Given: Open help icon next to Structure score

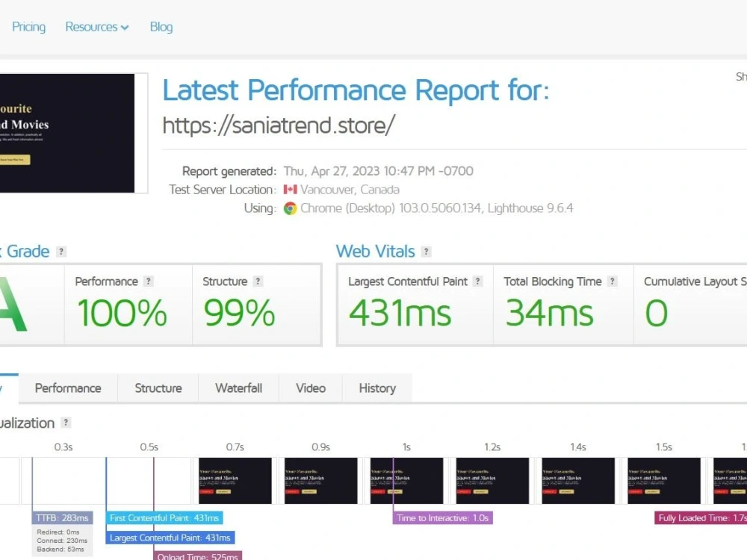Looking at the screenshot, I should tap(258, 281).
